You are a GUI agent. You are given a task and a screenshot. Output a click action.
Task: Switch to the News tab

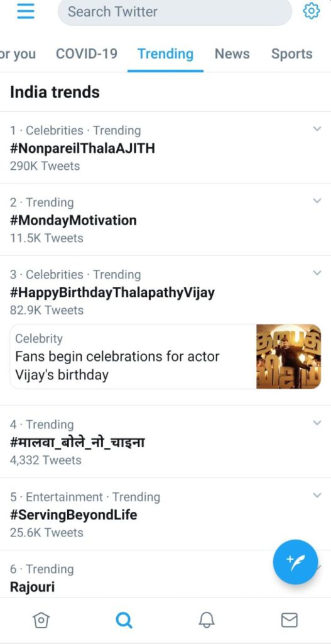click(232, 54)
